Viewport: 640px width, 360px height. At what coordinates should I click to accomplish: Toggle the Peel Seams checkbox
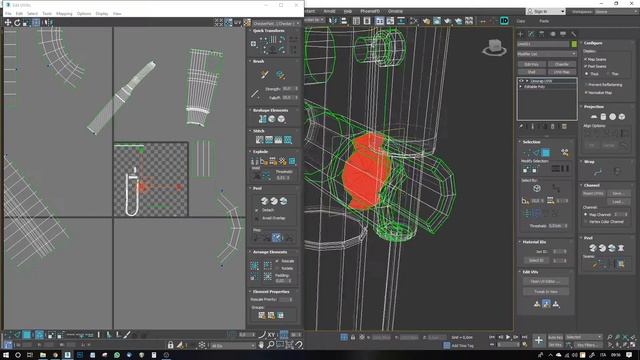586,66
